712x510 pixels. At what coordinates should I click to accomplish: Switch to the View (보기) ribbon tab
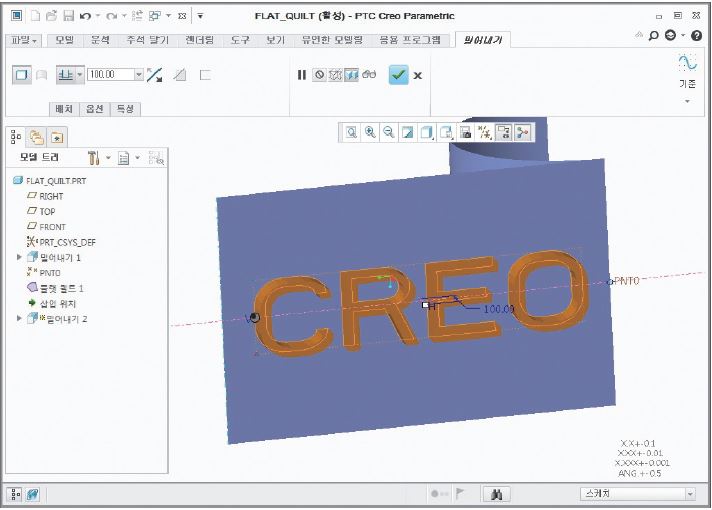[x=275, y=40]
